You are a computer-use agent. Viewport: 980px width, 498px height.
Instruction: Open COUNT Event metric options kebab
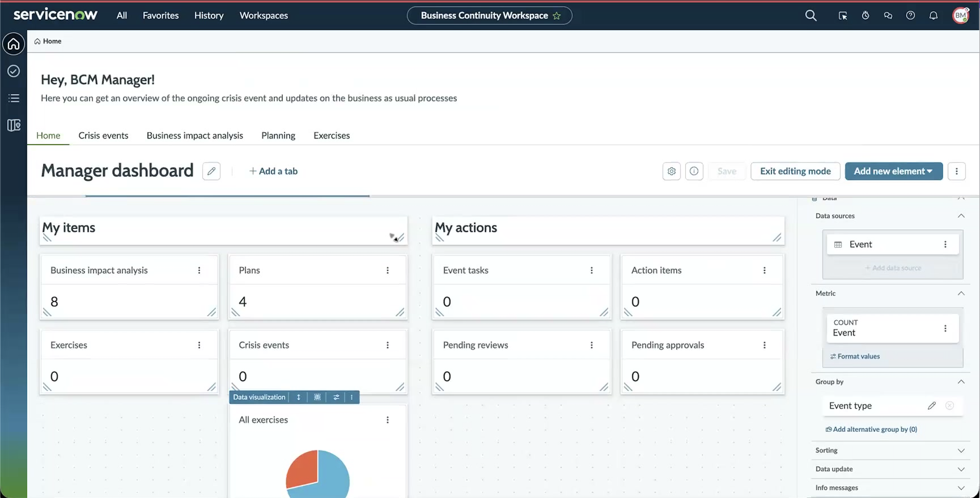pyautogui.click(x=945, y=329)
